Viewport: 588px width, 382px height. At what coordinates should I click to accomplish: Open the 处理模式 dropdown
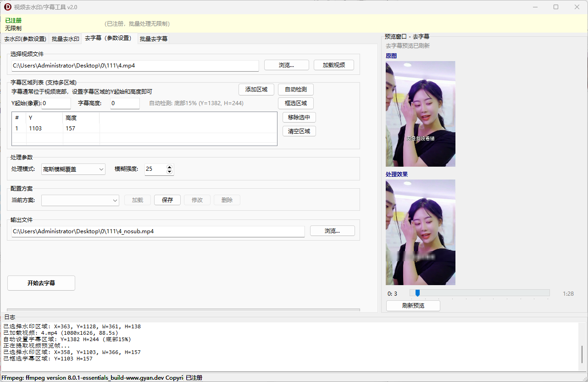click(x=73, y=169)
